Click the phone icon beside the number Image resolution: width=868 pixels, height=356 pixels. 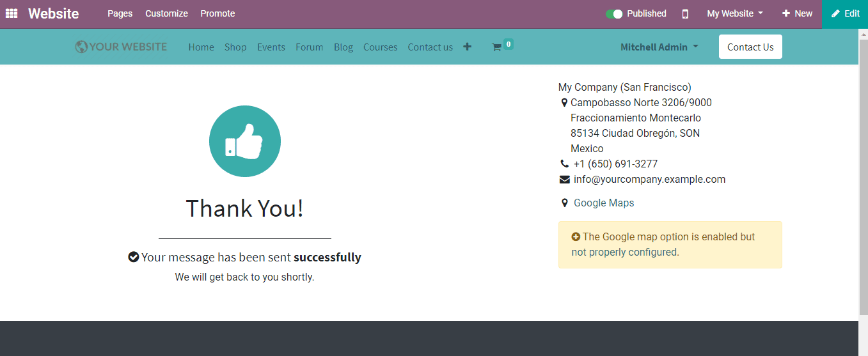(564, 164)
